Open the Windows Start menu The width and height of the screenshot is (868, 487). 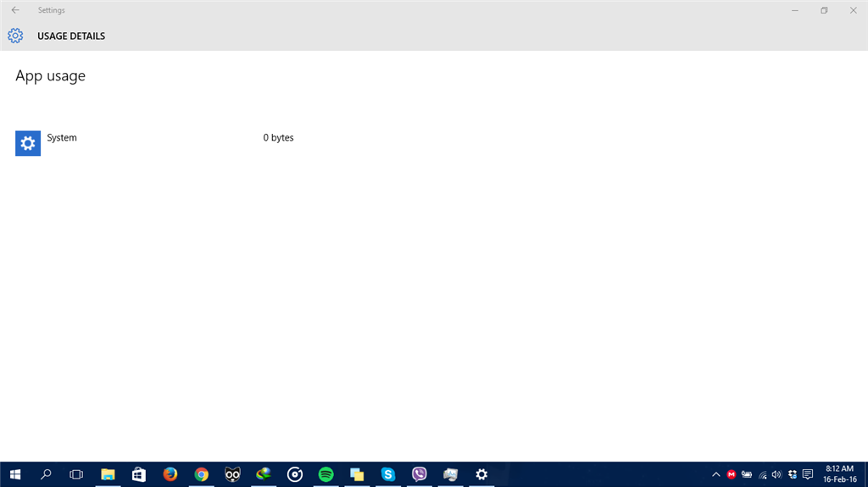(15, 474)
